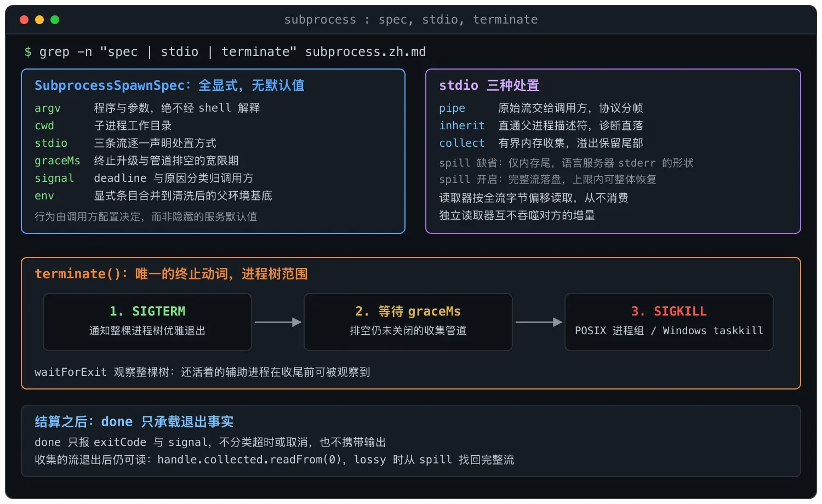822x504 pixels.
Task: Click the '1. SIGTERM' step box
Action: [x=147, y=322]
